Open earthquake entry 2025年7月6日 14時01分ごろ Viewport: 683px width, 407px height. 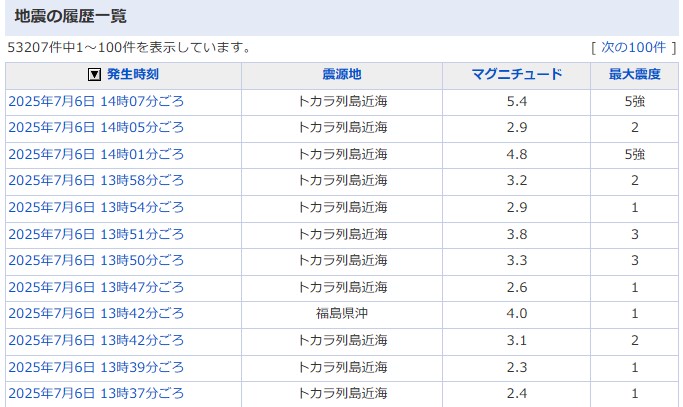pyautogui.click(x=96, y=154)
